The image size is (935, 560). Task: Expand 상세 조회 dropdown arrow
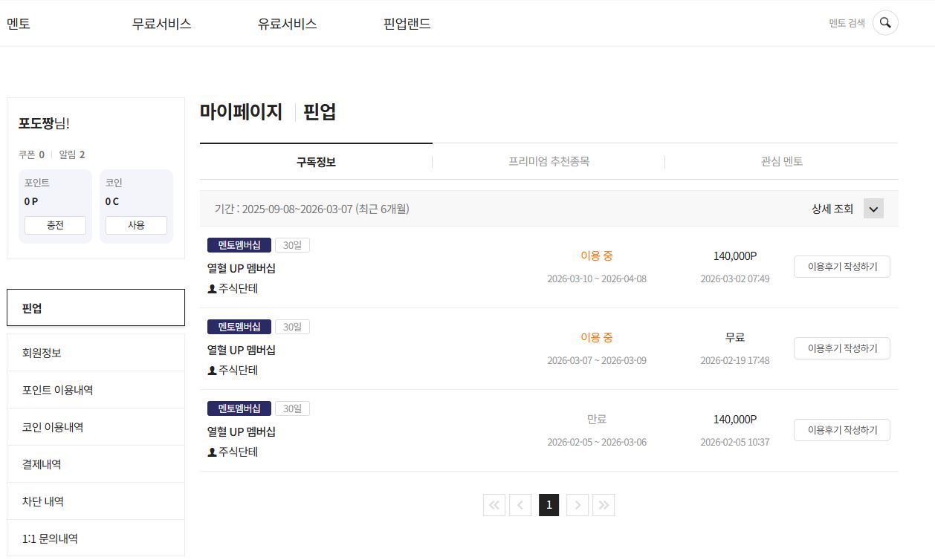click(873, 209)
